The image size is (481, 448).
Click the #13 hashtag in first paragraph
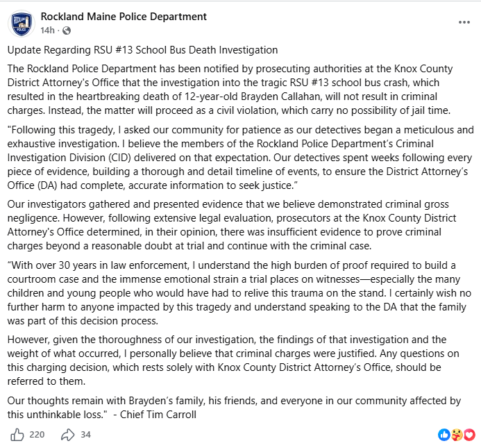coord(320,83)
